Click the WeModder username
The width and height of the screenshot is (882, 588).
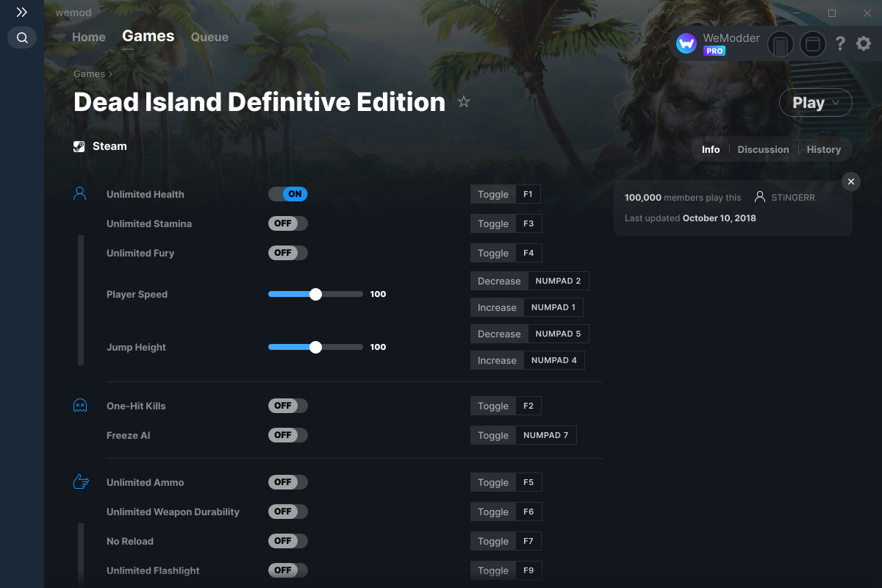731,38
